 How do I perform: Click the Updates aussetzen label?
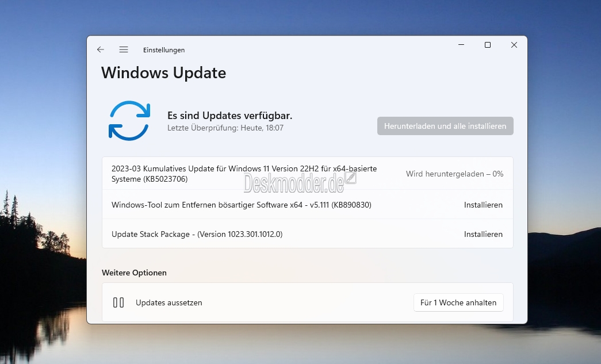(x=169, y=302)
